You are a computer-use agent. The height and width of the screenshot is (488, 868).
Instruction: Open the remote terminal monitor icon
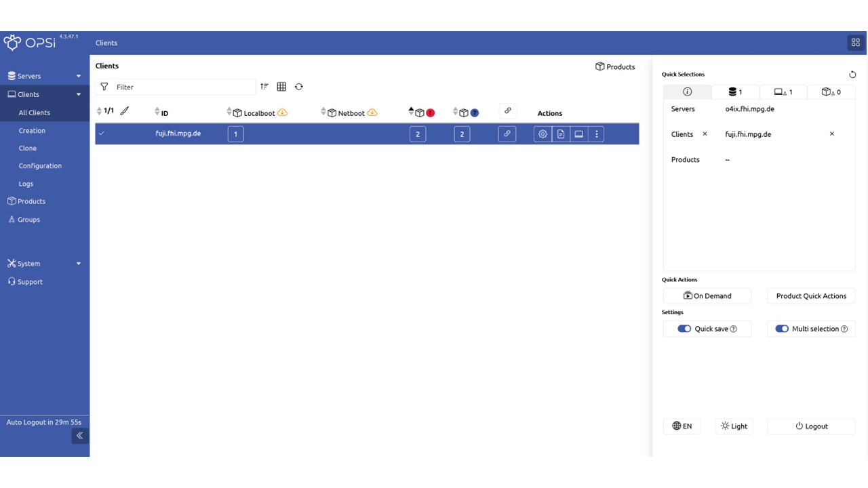tap(578, 134)
